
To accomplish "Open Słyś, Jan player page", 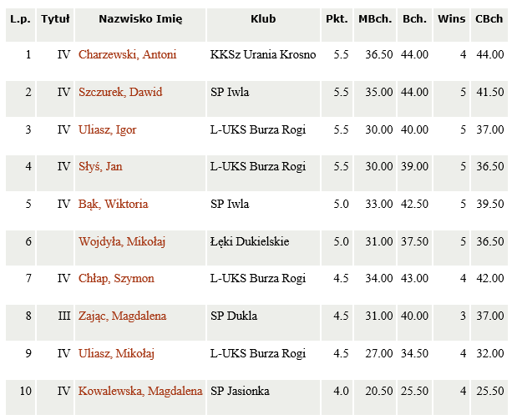I will (100, 167).
